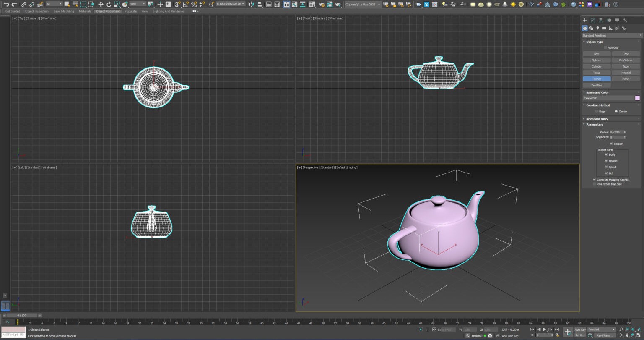The height and width of the screenshot is (340, 644).
Task: Switch to the Shapes category icon
Action: (591, 28)
